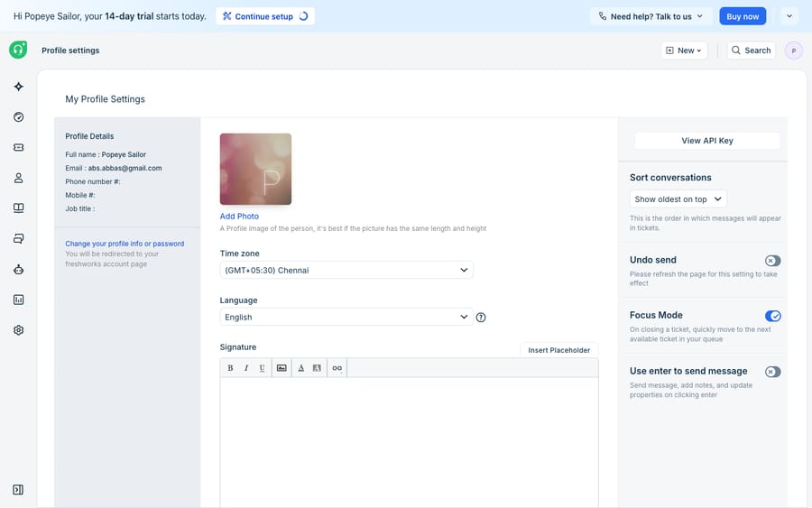Image resolution: width=812 pixels, height=508 pixels.
Task: Open the New dropdown menu
Action: click(x=684, y=51)
